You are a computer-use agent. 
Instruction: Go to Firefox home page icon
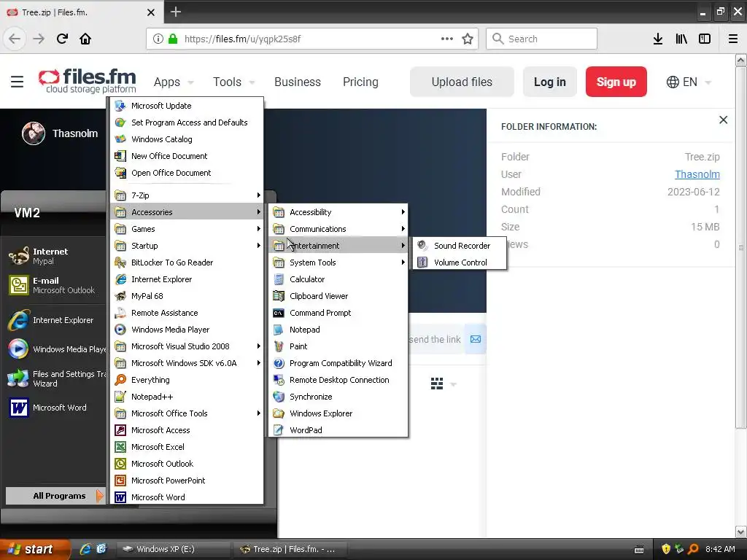pos(85,39)
